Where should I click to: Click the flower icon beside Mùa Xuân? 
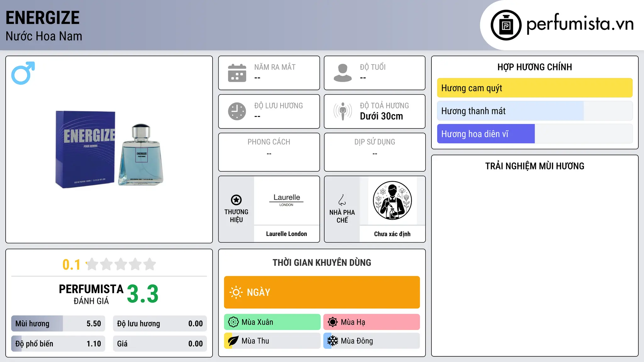pos(233,322)
